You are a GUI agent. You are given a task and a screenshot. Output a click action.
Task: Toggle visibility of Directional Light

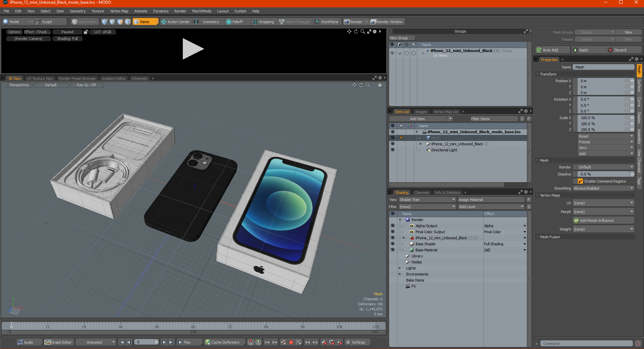(392, 150)
